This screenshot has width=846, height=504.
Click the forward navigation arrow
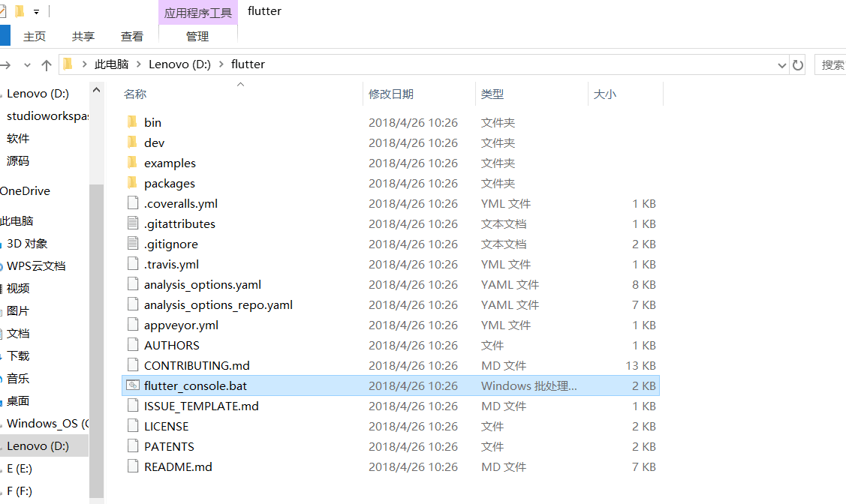click(5, 65)
